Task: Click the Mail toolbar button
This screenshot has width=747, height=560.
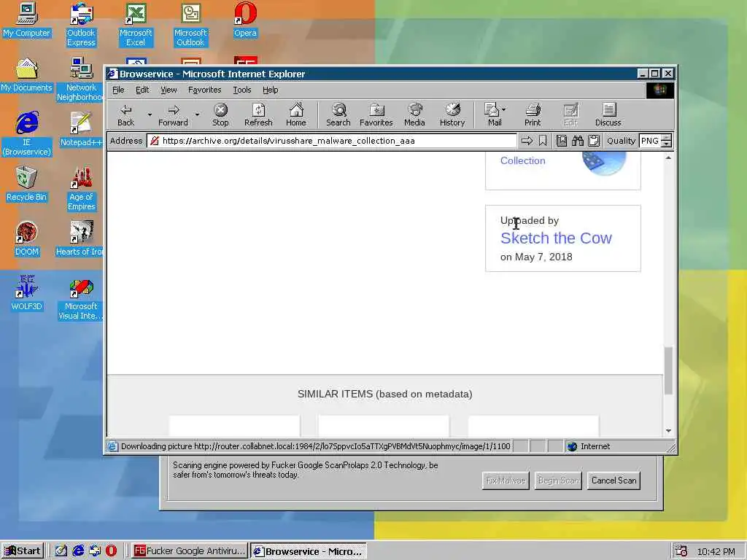Action: pos(492,114)
